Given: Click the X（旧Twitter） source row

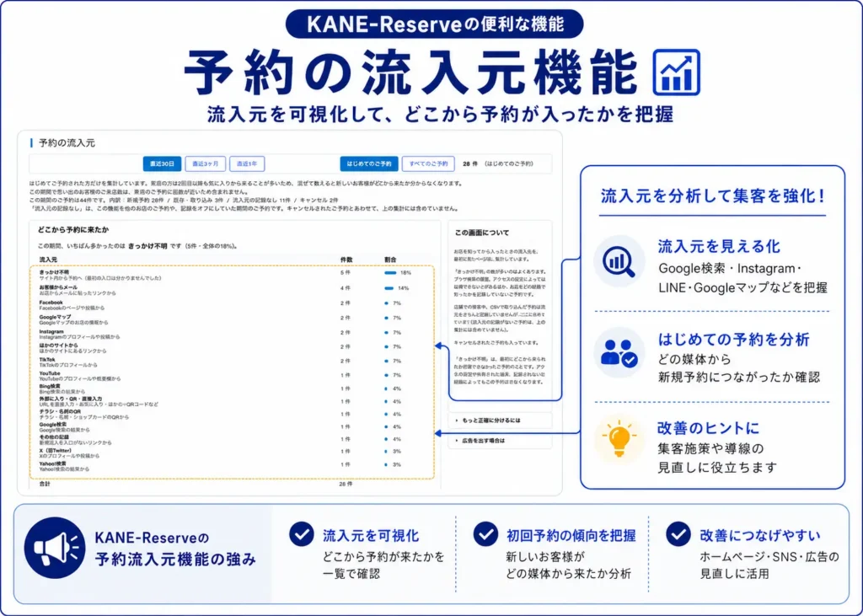Looking at the screenshot, I should 232,453.
